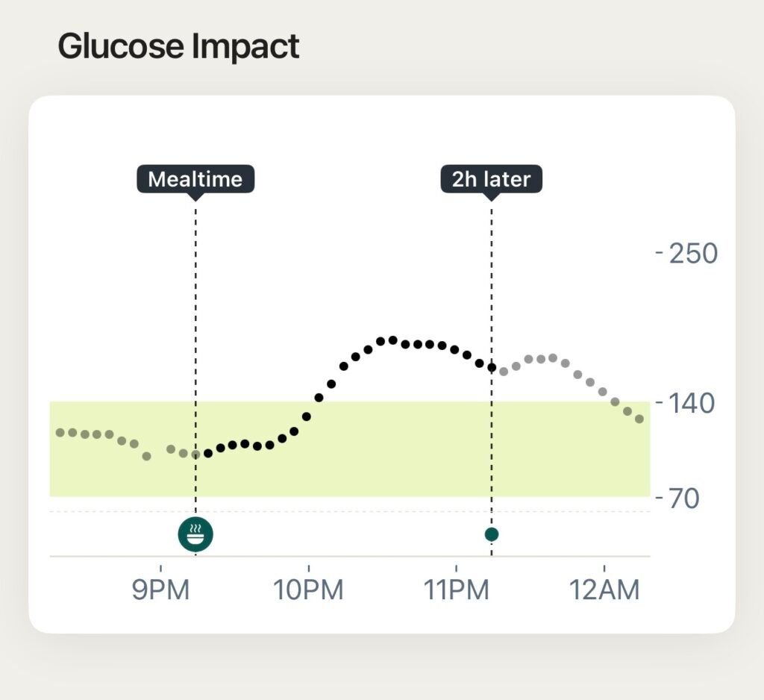The height and width of the screenshot is (700, 764).
Task: Tap the last grey dot on the curve
Action: pos(639,419)
